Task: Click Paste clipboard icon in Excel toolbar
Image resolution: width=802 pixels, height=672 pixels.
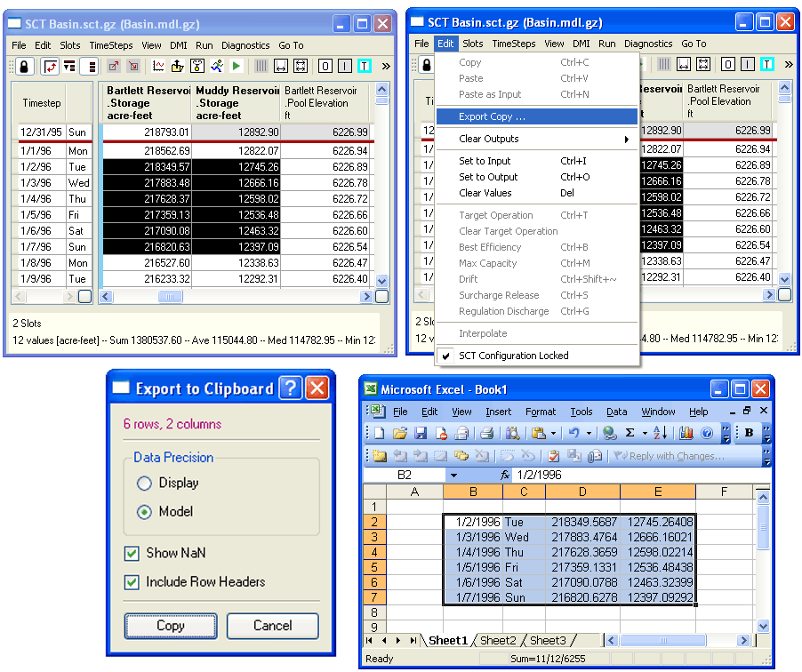Action: 538,433
